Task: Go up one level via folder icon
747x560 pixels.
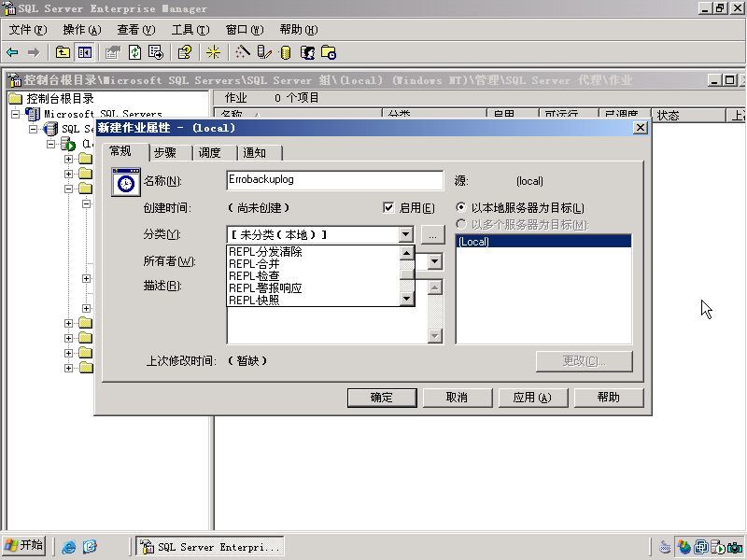Action: coord(63,52)
